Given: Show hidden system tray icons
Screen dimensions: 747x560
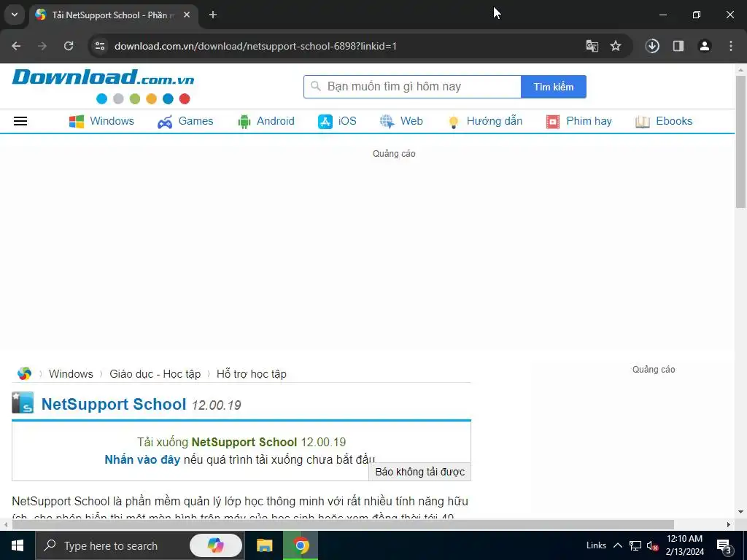Looking at the screenshot, I should (x=618, y=545).
